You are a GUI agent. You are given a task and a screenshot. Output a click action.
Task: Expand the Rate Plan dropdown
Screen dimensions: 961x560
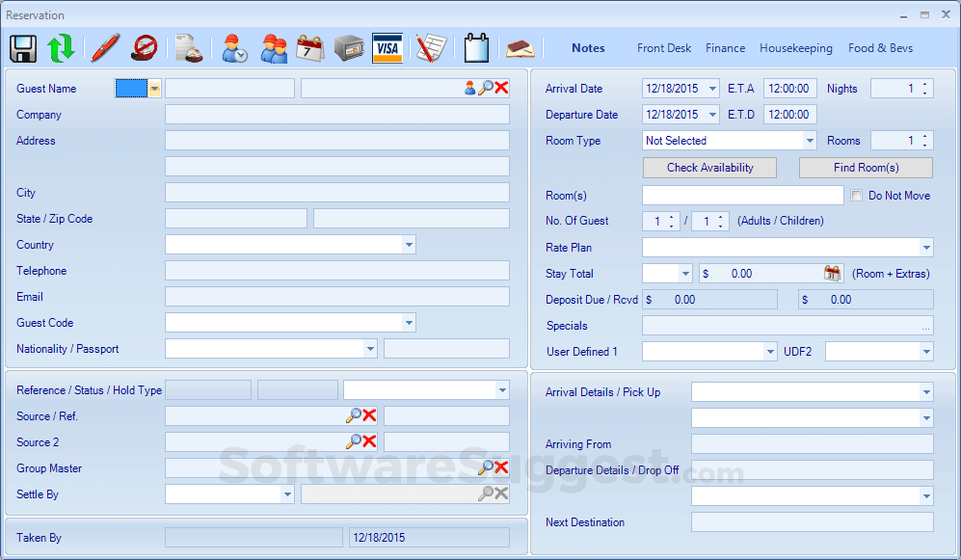tap(926, 248)
